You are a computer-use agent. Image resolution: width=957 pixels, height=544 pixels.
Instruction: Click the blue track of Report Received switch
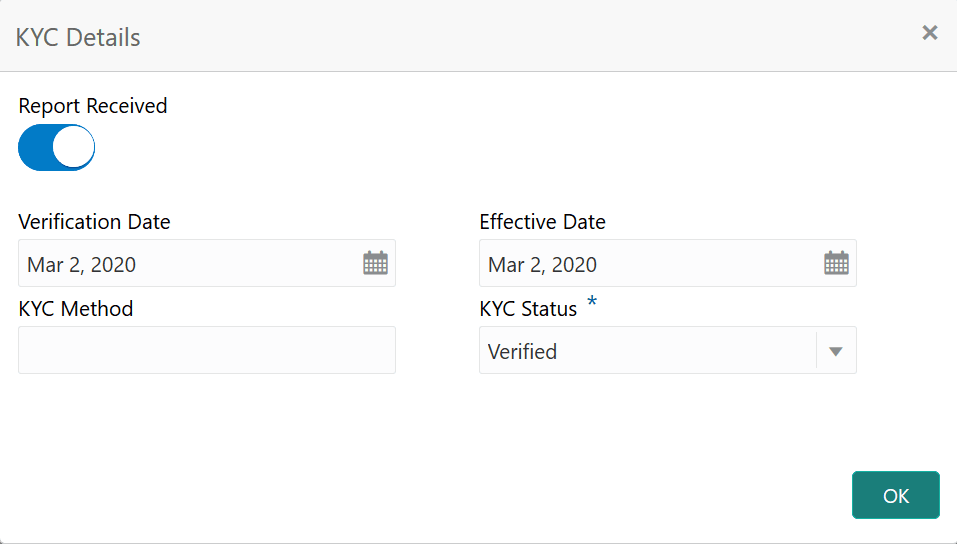[x=34, y=148]
